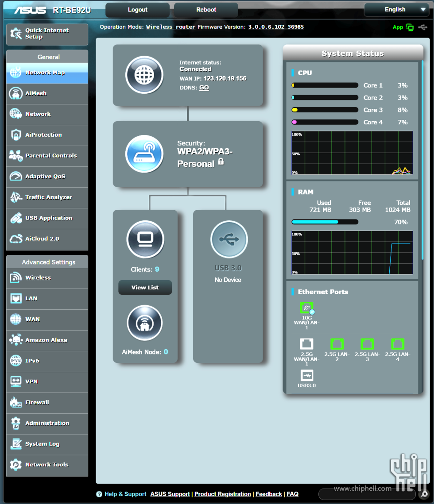Click the Feedback footer link

coord(269,494)
